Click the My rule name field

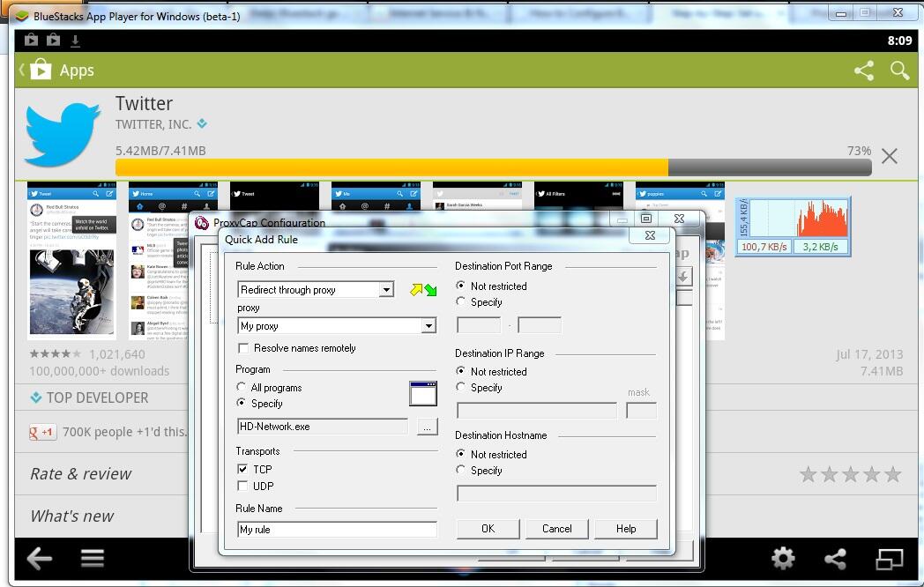coord(337,529)
